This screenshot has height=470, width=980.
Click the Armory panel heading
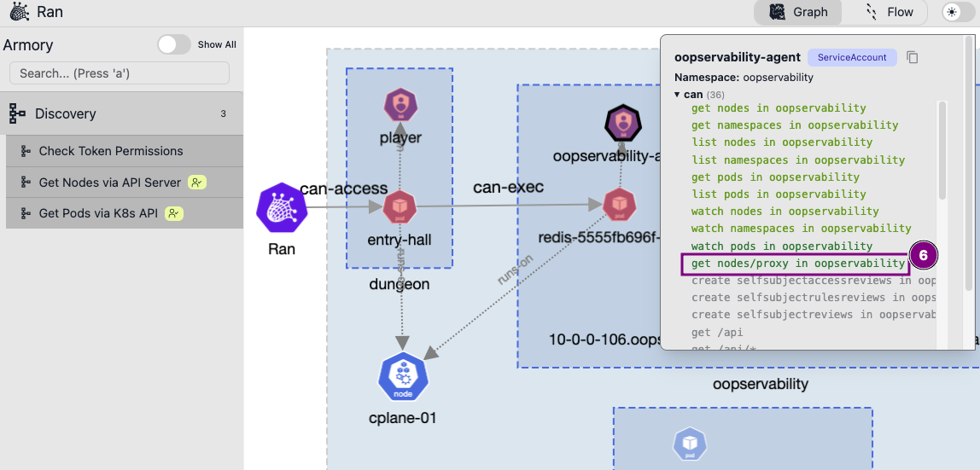pos(27,45)
